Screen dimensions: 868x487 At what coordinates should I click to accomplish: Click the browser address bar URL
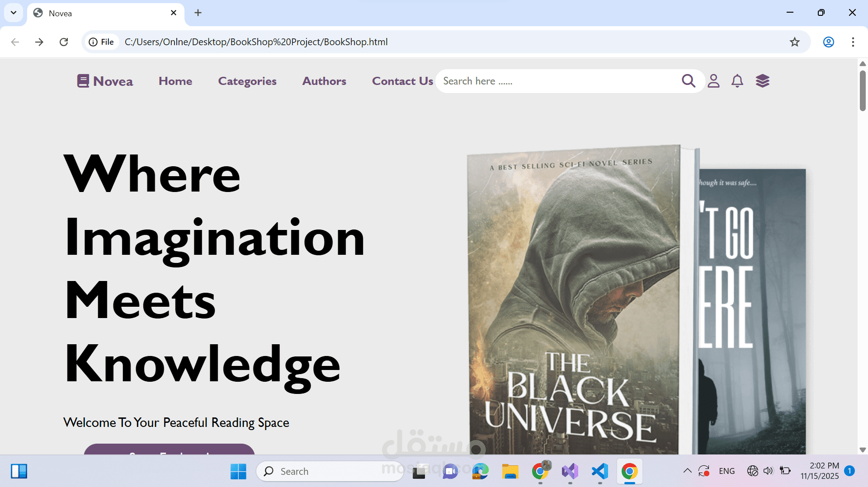click(256, 42)
